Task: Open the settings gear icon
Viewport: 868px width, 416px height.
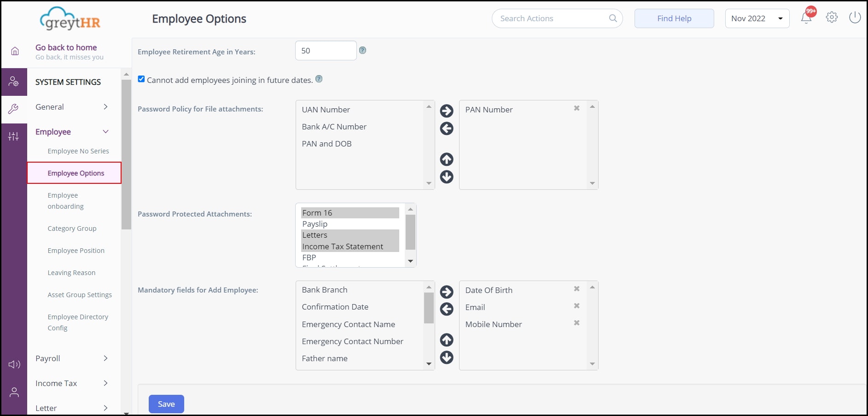Action: tap(832, 18)
